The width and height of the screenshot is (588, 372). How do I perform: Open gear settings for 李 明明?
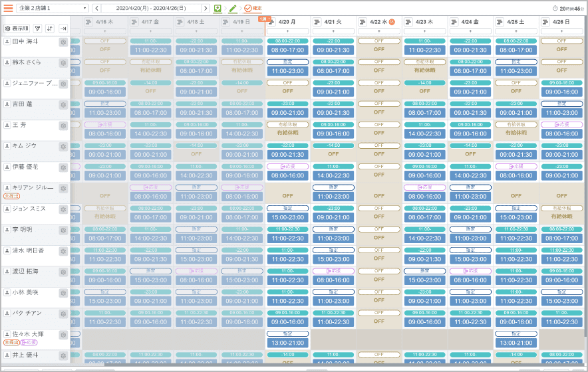point(63,230)
